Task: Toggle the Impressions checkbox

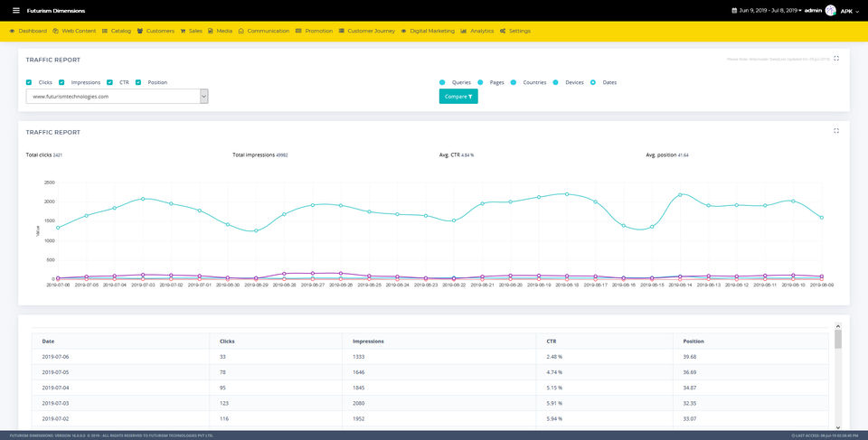Action: coord(61,82)
